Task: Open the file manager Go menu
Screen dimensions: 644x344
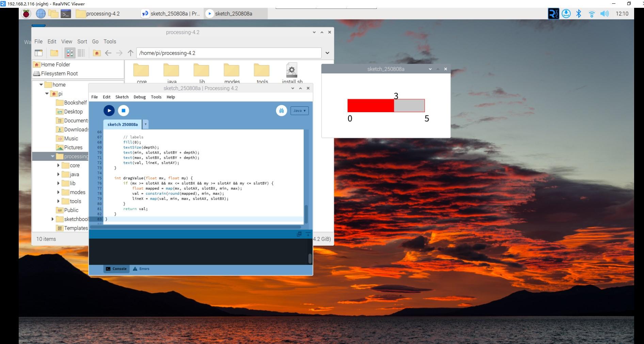Action: tap(95, 41)
